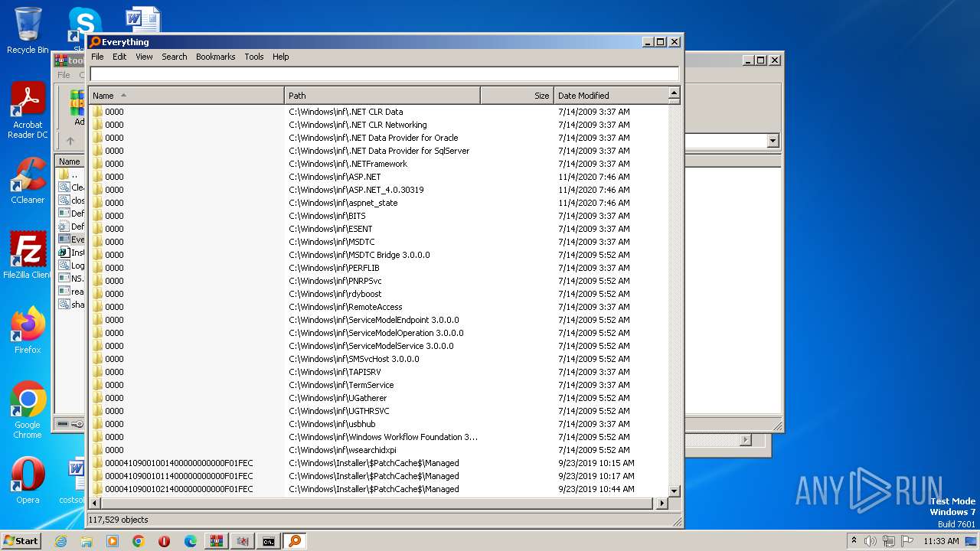The width and height of the screenshot is (980, 551).
Task: Click the Everything search input box
Action: point(384,74)
